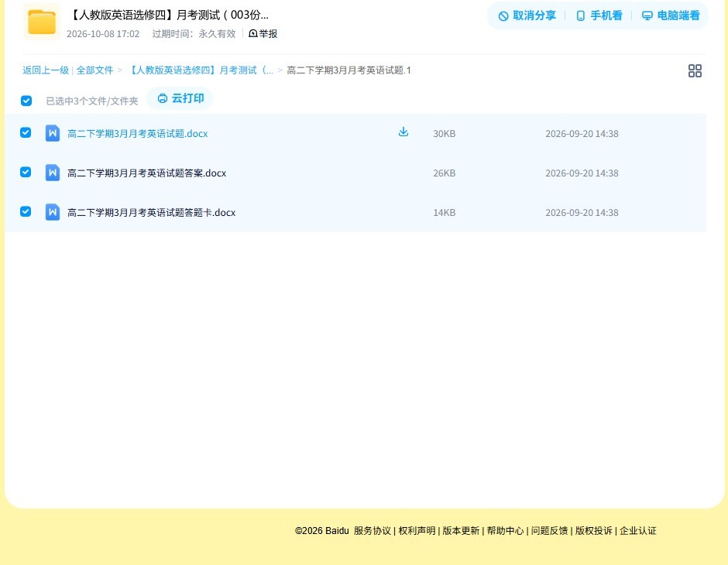The image size is (728, 565).
Task: Open 【人教版英语选修四】月考测试 breadcrumb folder
Action: tap(200, 70)
